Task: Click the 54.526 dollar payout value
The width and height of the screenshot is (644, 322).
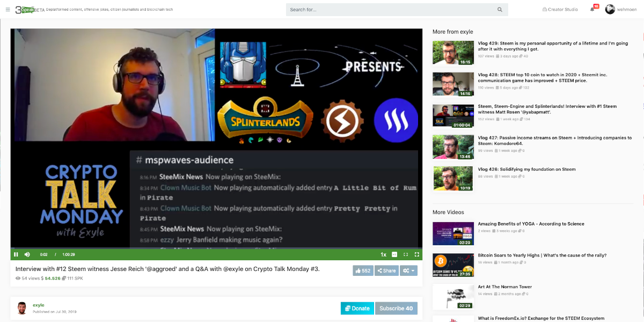Action: click(x=53, y=279)
